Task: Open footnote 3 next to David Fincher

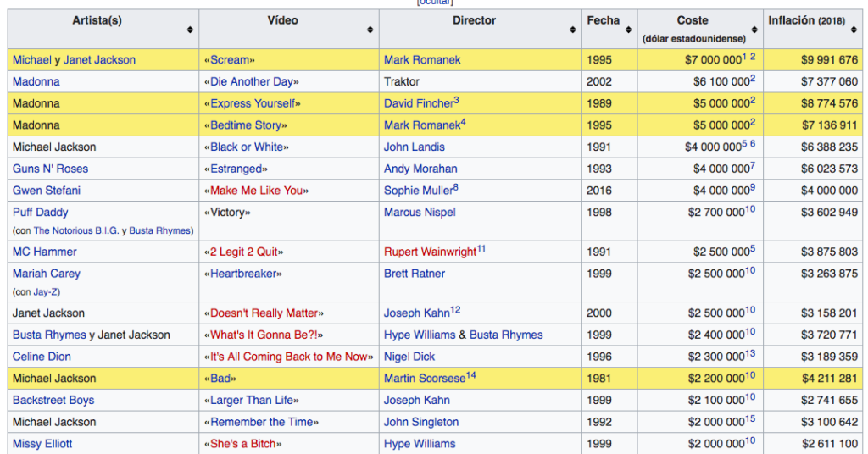Action: (x=456, y=101)
